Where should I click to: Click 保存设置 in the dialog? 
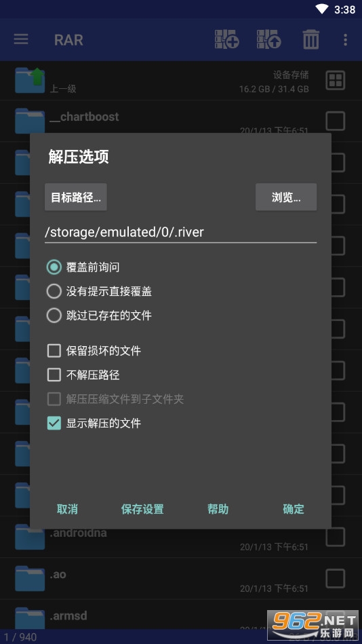142,509
